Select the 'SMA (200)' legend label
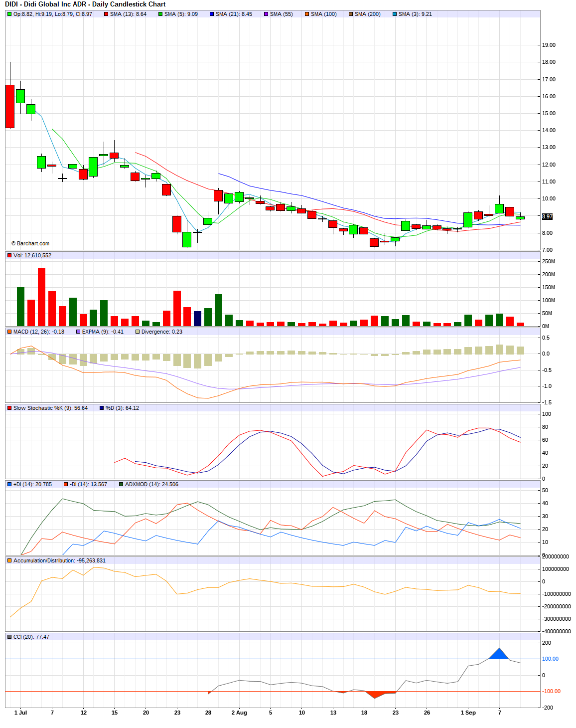Image resolution: width=576 pixels, height=728 pixels. [368, 14]
